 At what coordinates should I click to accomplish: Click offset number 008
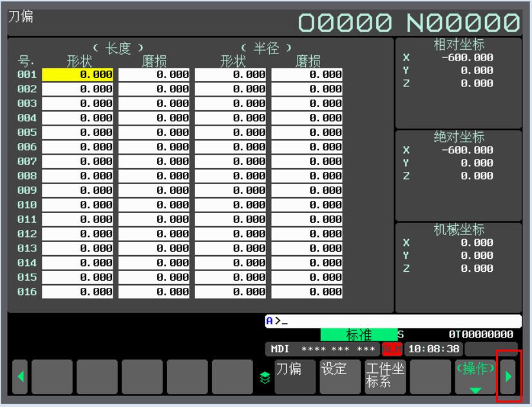[27, 176]
